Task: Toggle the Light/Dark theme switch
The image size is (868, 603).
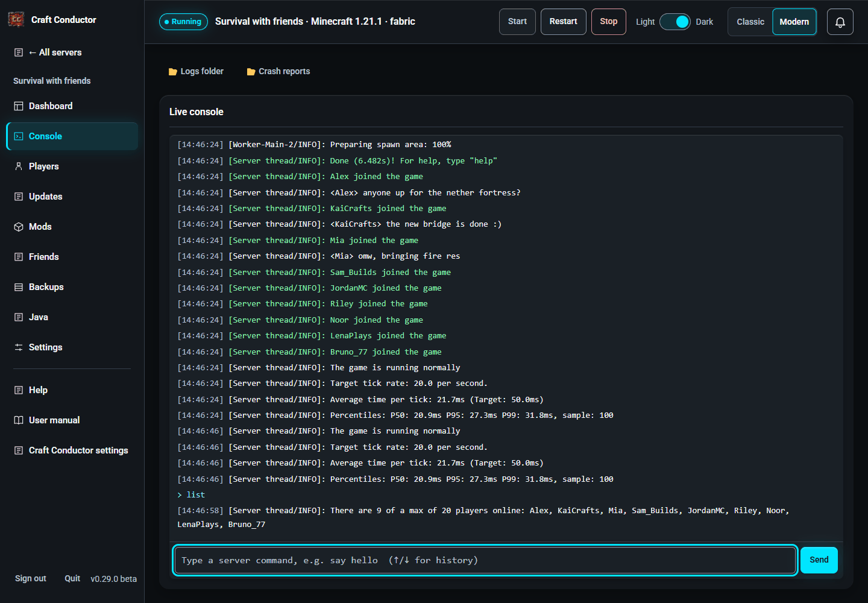Action: (675, 22)
